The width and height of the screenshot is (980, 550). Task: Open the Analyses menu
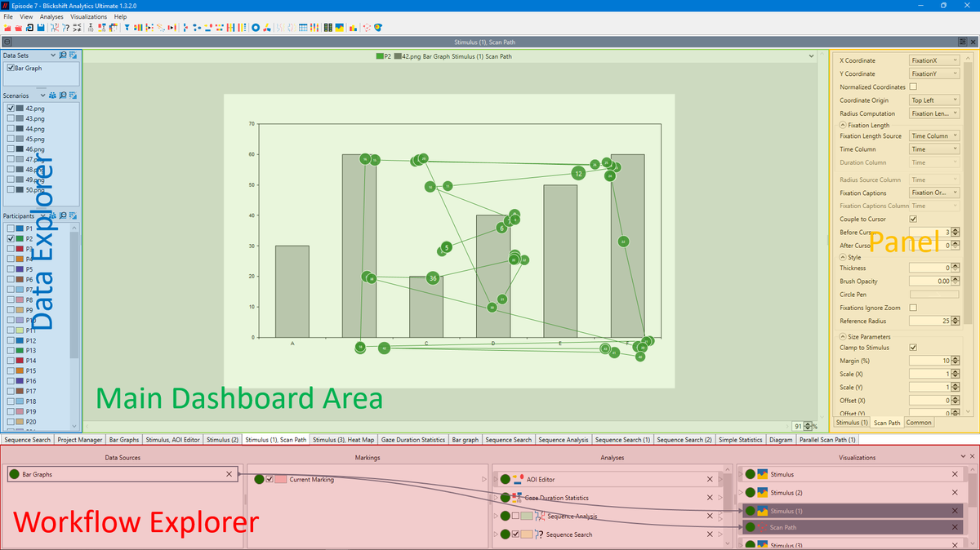(51, 16)
